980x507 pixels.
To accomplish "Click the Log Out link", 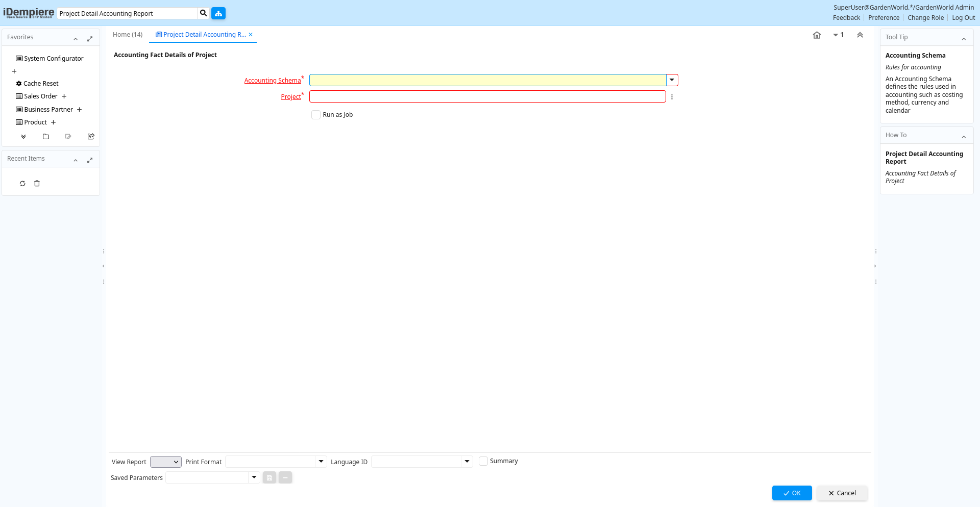I will click(963, 18).
